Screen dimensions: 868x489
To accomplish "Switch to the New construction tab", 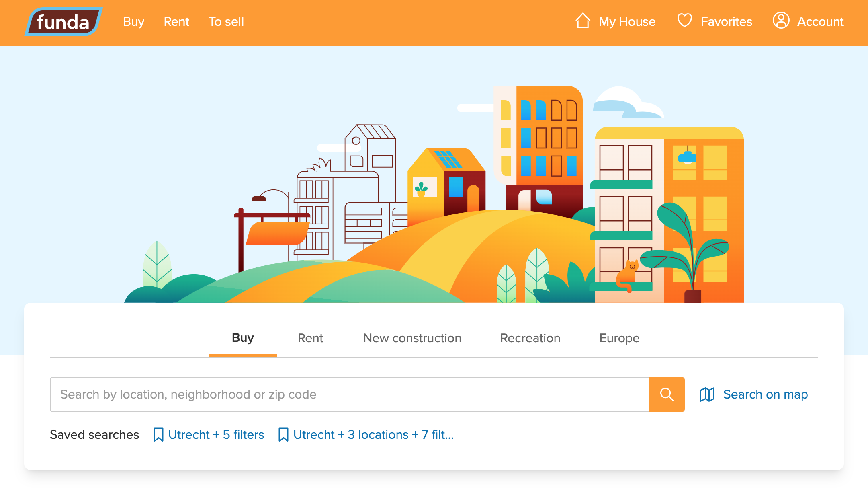I will [412, 338].
